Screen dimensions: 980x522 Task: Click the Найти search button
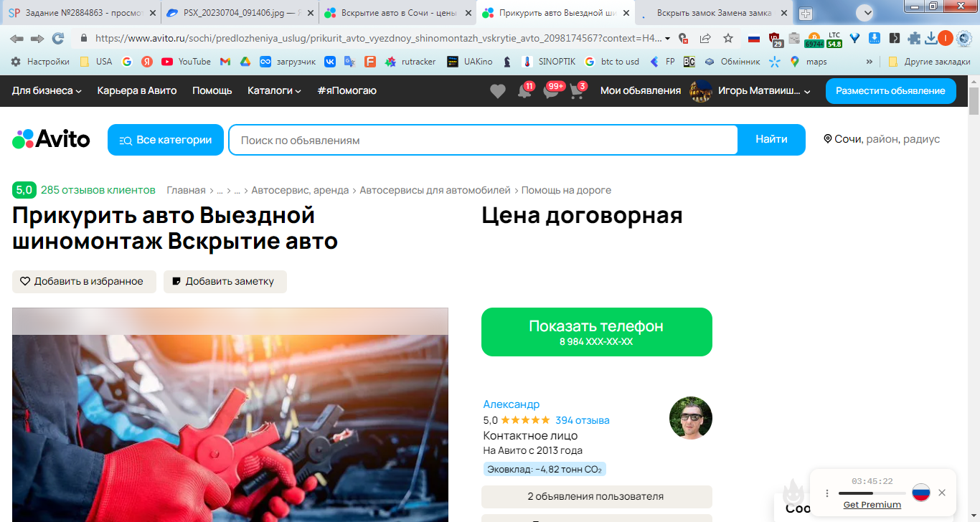[x=771, y=140]
